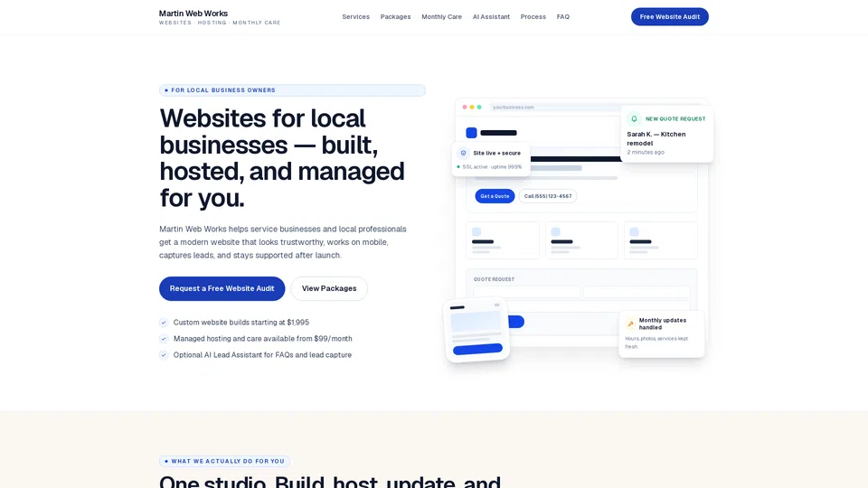This screenshot has width=868, height=488.
Task: Open the Services nav link
Action: 355,16
